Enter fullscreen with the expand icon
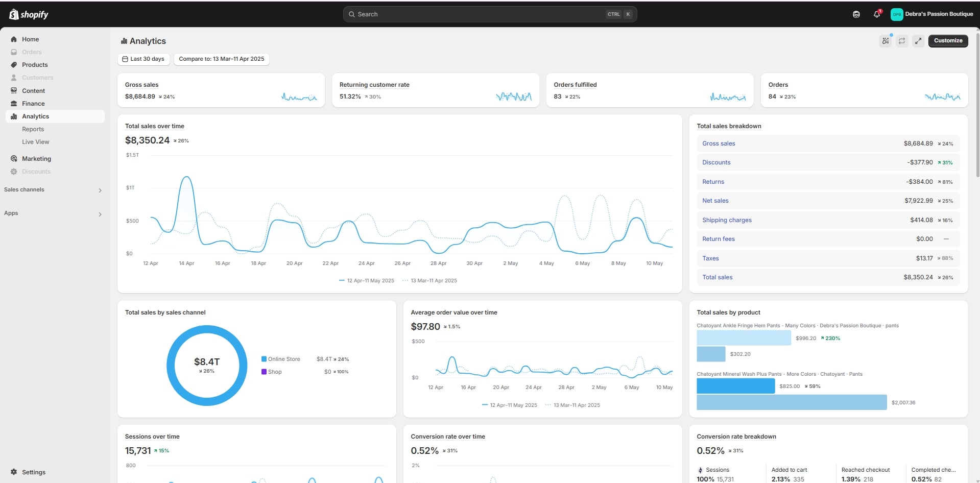The width and height of the screenshot is (980, 483). point(918,41)
